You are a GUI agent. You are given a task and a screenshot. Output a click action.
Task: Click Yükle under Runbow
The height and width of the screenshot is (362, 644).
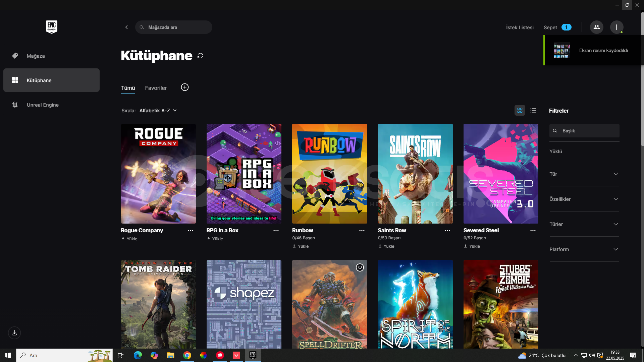click(x=301, y=246)
